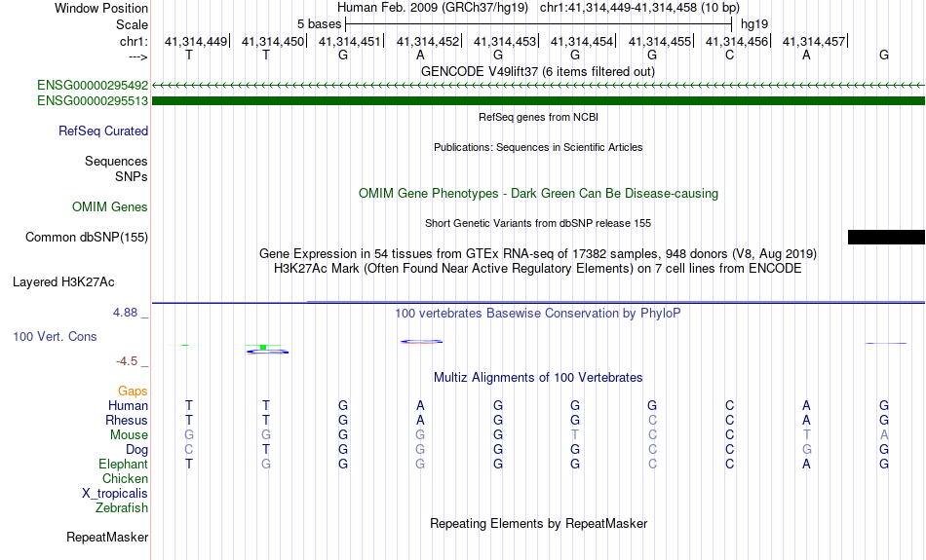Viewport: 926px width, 560px height.
Task: Select the Rhesus species label
Action: coord(127,420)
